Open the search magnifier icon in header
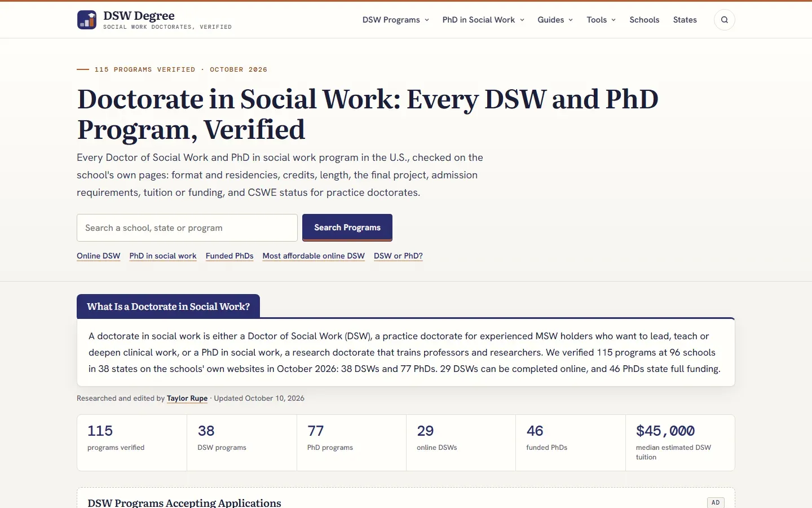Screen dimensions: 812x508 (725, 20)
